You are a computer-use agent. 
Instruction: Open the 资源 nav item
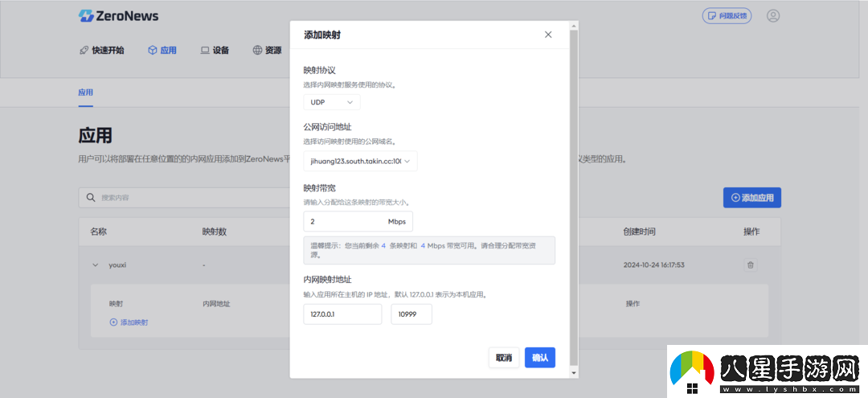point(267,50)
